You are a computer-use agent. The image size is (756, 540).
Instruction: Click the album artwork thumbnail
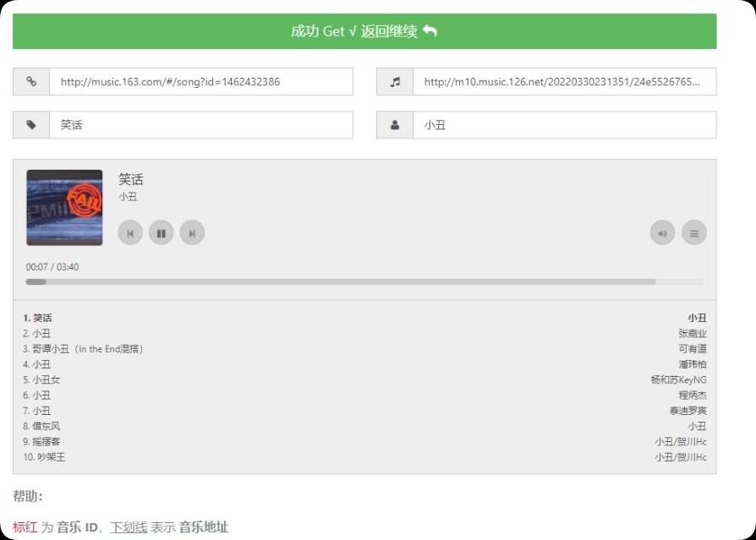tap(64, 206)
